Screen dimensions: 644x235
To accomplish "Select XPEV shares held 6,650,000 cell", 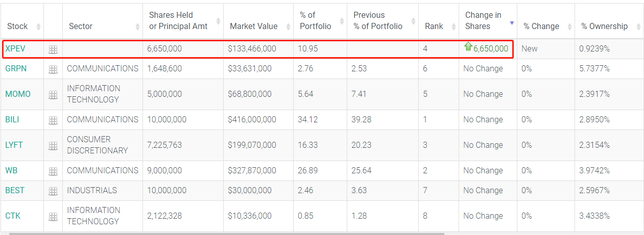I will click(164, 49).
